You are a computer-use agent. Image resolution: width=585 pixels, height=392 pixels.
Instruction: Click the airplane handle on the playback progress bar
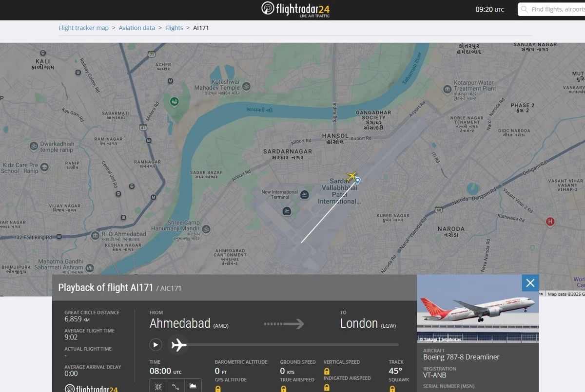coord(178,345)
